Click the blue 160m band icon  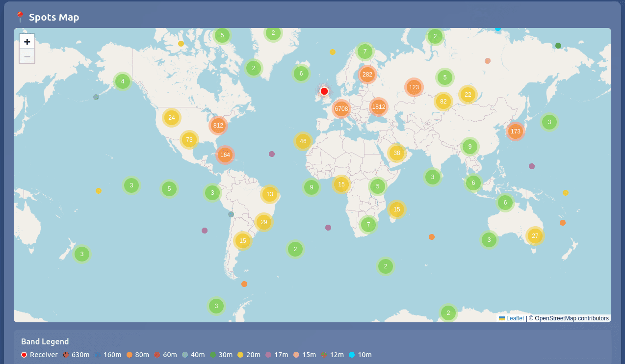(98, 355)
